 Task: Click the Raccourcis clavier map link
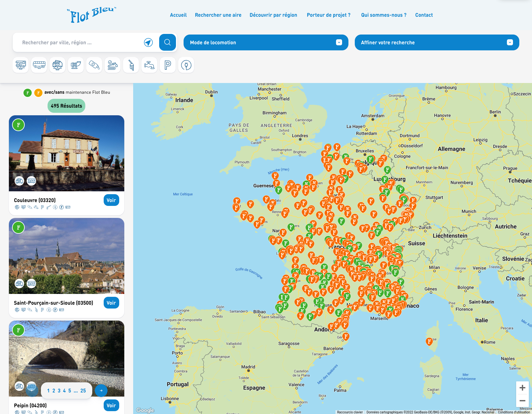coord(350,412)
